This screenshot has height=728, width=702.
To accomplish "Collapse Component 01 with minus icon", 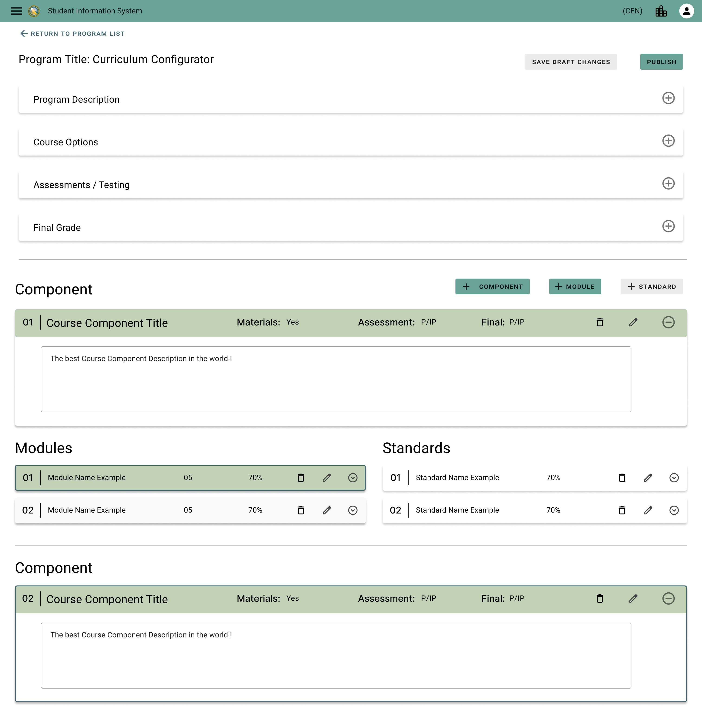I will pos(669,322).
